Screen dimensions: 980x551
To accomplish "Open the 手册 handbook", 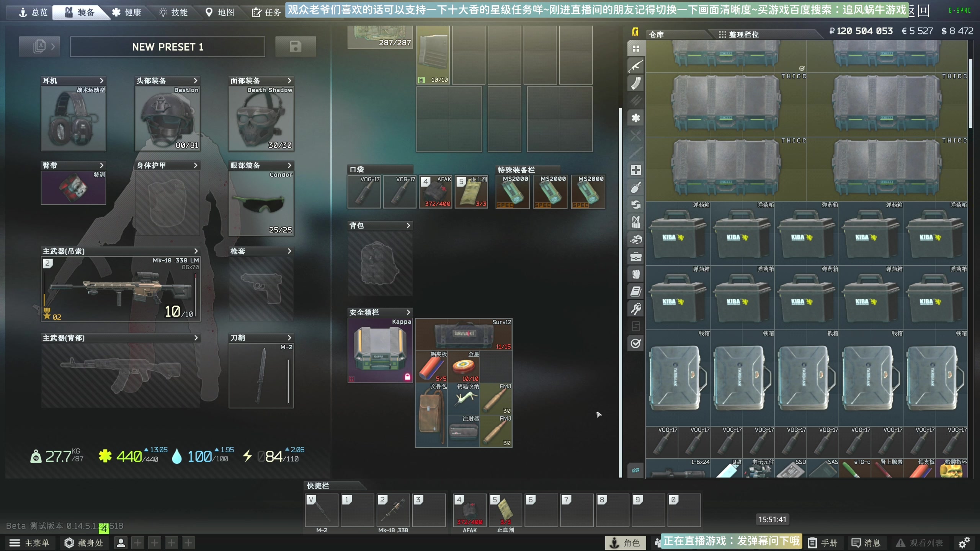I will pos(823,543).
